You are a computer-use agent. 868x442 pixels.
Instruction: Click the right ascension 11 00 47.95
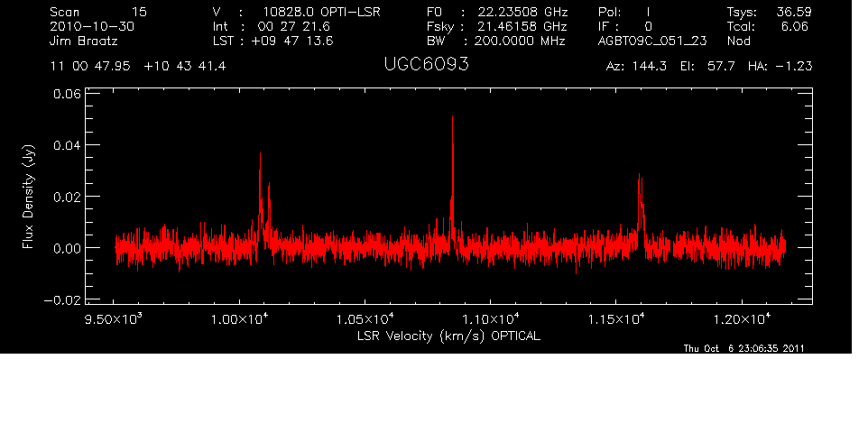click(x=90, y=67)
